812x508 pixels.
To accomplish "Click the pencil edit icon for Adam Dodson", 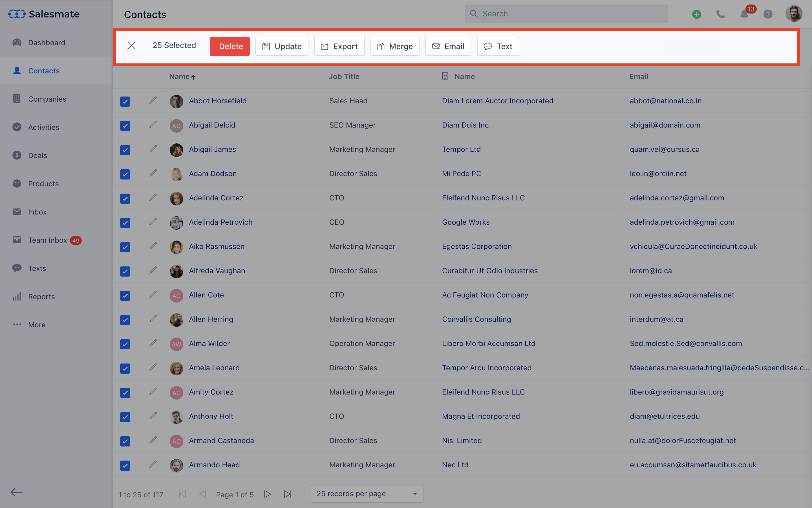I will point(153,173).
